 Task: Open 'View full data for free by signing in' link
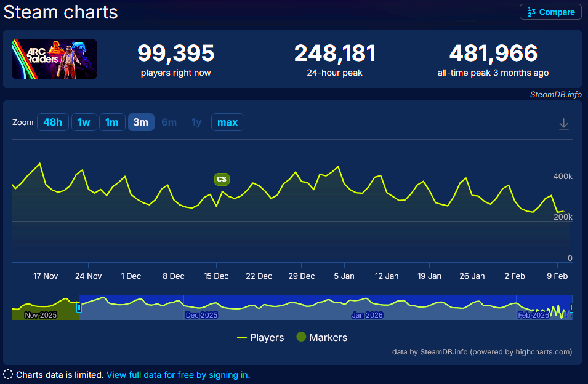(x=178, y=375)
